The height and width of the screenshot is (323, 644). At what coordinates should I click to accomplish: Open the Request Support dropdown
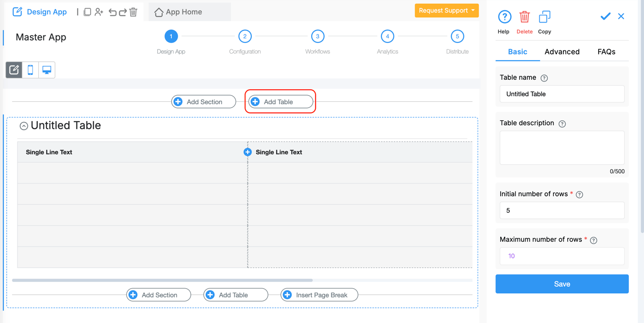446,10
